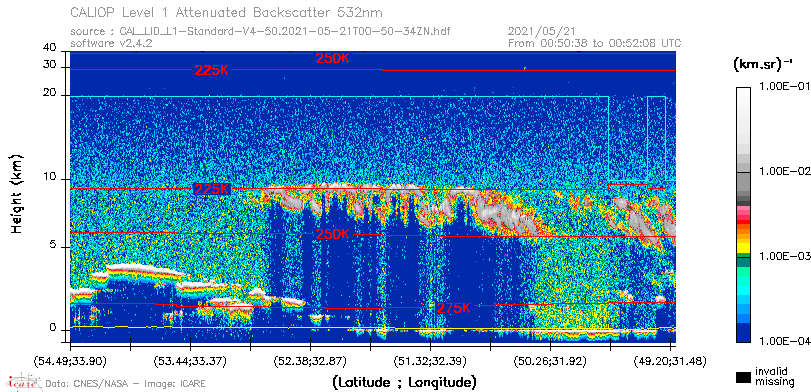The height and width of the screenshot is (392, 811).
Task: Click the '(50.26;31.92)' coordinate label
Action: pyautogui.click(x=550, y=360)
